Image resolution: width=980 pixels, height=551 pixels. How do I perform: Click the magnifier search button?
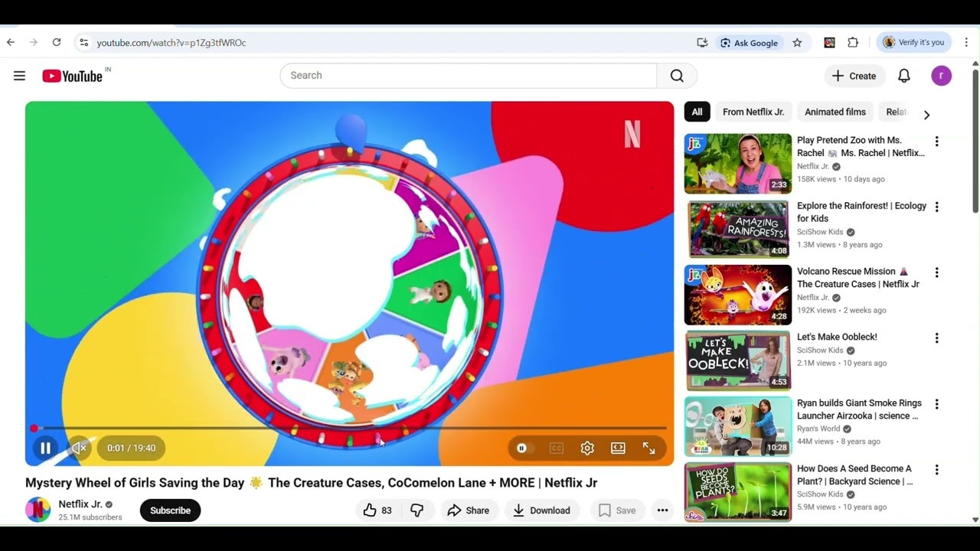click(677, 76)
